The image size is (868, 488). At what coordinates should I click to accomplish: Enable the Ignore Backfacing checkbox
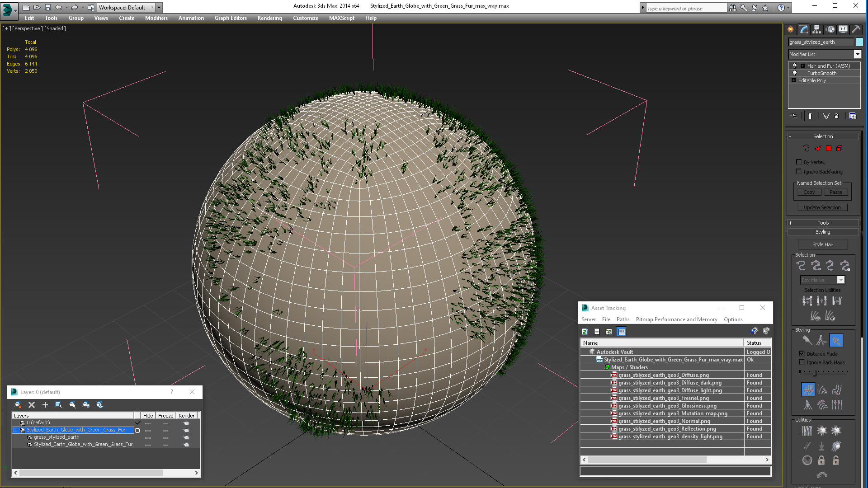(799, 171)
